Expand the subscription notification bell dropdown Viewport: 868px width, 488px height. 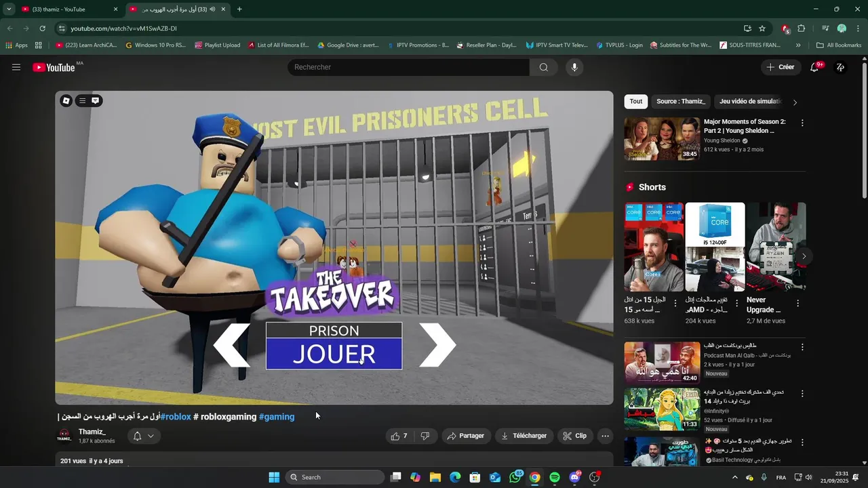pos(144,436)
